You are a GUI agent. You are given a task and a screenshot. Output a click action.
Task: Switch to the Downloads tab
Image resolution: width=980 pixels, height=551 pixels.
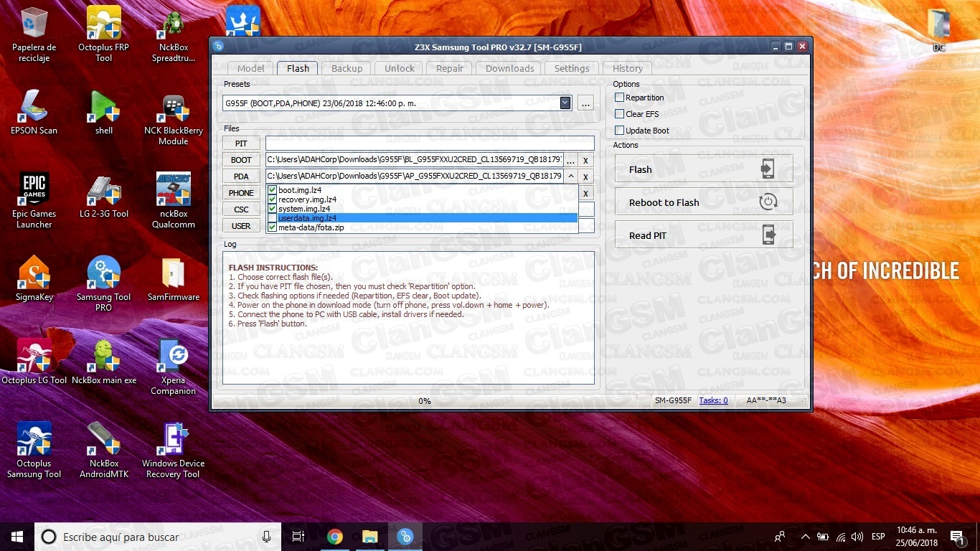coord(510,68)
